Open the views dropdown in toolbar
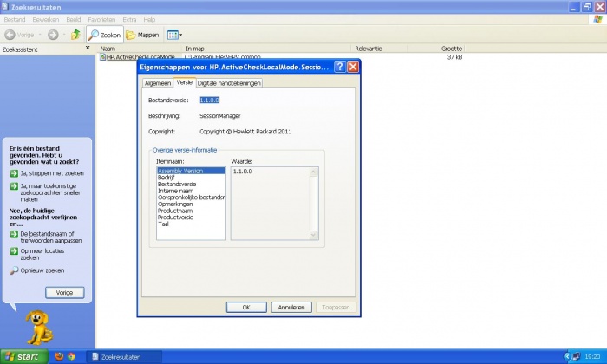607x364 pixels. (174, 35)
